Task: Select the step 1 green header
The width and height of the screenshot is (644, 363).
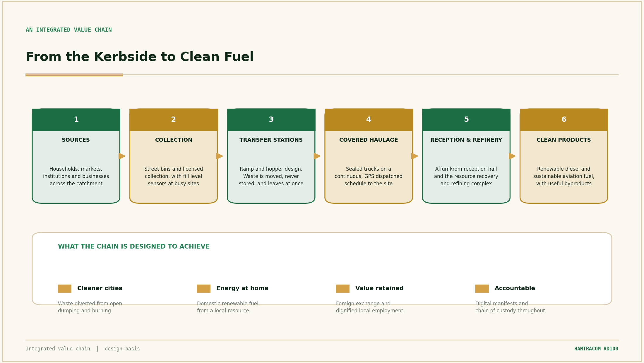Action: pyautogui.click(x=76, y=120)
